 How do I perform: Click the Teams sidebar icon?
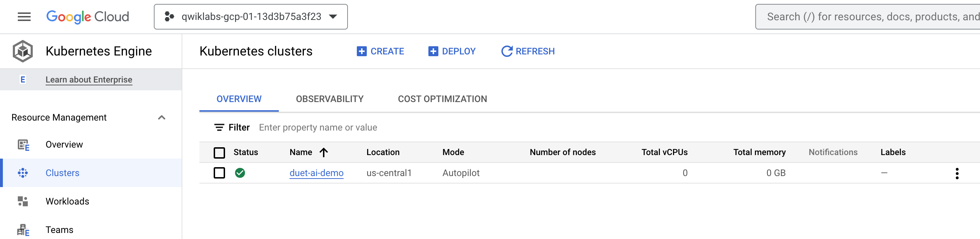[x=23, y=230]
